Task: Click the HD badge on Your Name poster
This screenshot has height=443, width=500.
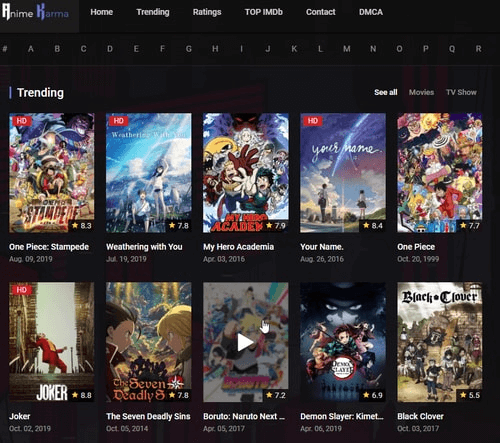Action: coord(313,121)
